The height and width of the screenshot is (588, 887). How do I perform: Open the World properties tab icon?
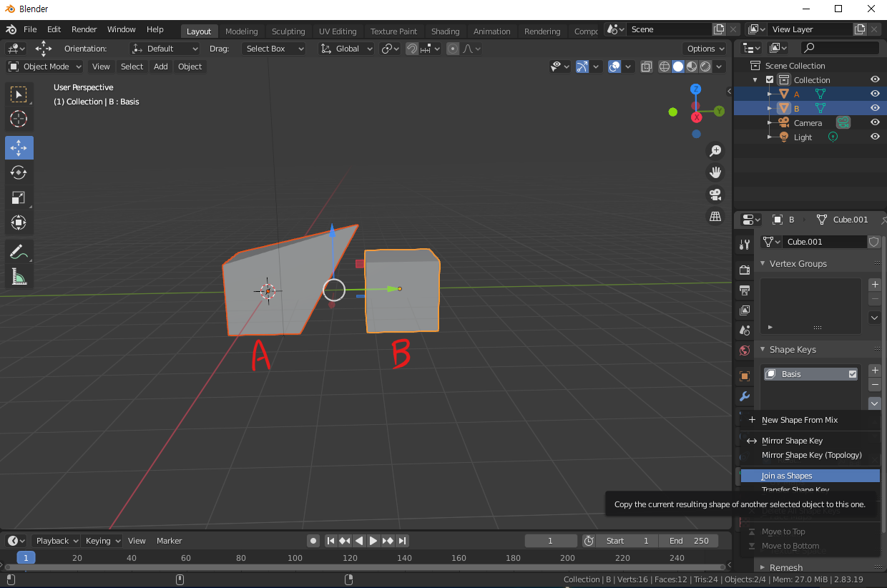745,351
